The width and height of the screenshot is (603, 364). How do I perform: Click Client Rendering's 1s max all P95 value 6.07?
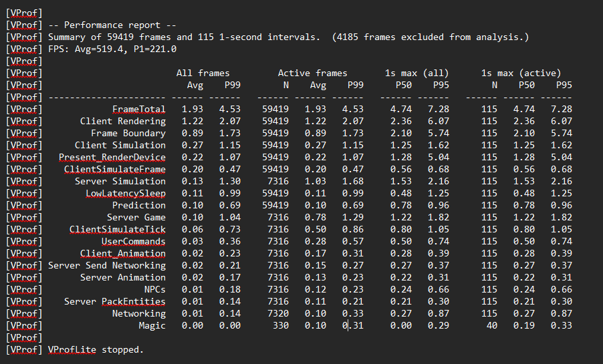(x=439, y=121)
